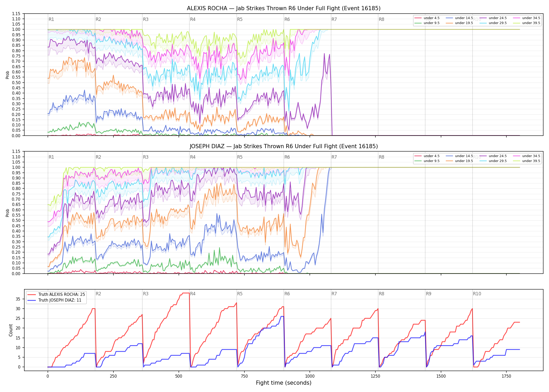Screen dimensions: 549x392
Task: Click the R6 round marker in Rocha chart
Action: point(287,19)
